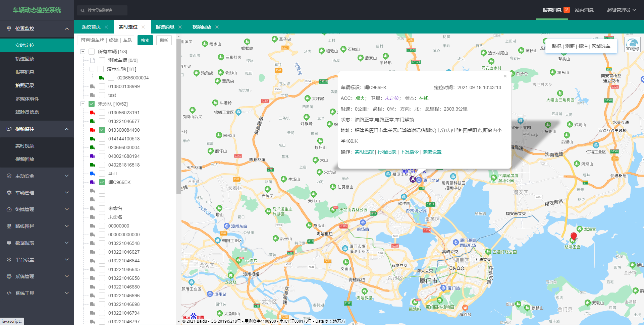Click the 主动安全 shield icon in sidebar

coord(9,176)
